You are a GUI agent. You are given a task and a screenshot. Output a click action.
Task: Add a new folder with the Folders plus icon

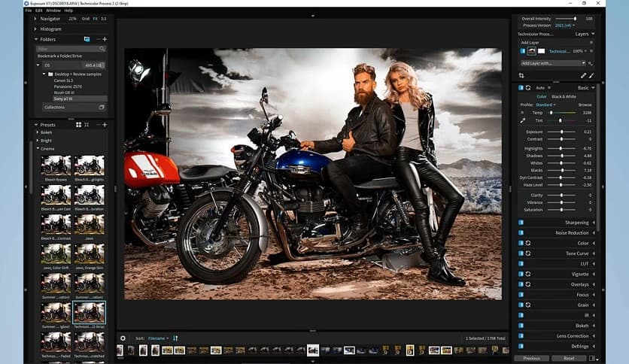tap(105, 39)
